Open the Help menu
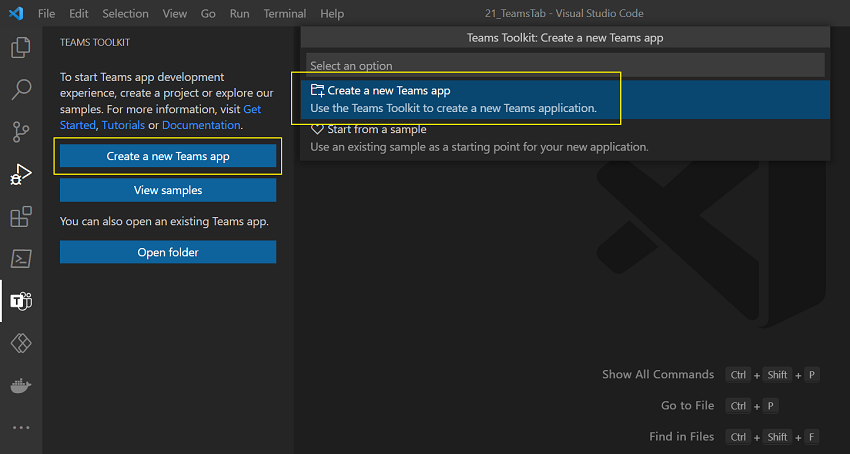Viewport: 850px width, 454px height. point(332,14)
